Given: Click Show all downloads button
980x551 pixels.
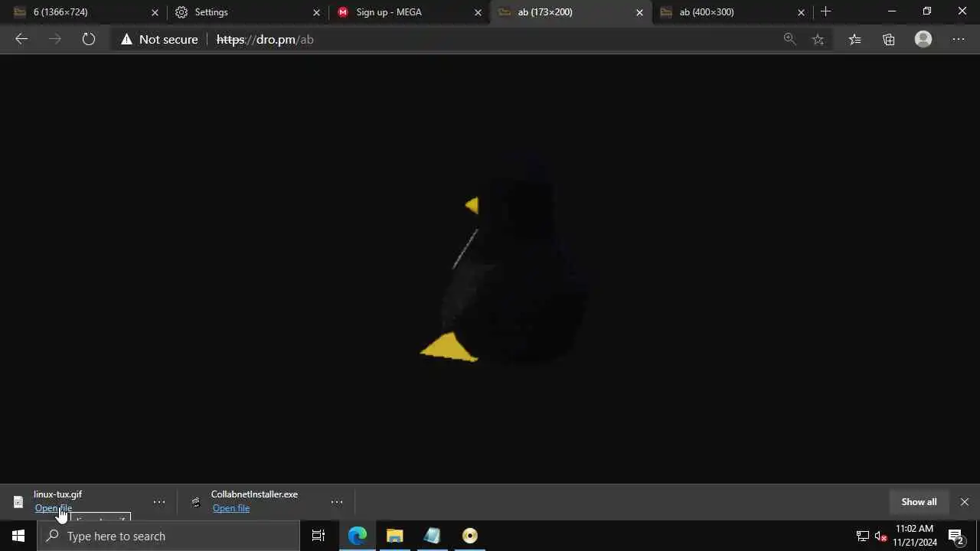Looking at the screenshot, I should (919, 502).
